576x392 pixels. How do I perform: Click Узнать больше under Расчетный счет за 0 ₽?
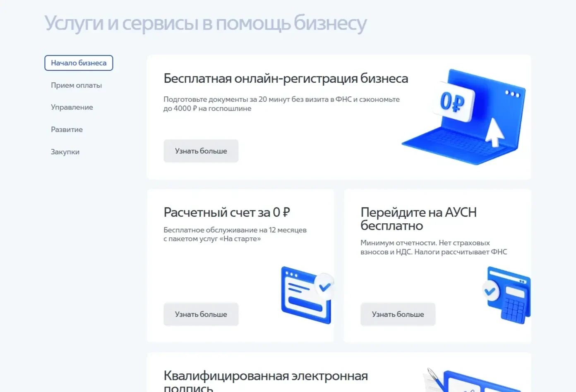click(x=201, y=314)
